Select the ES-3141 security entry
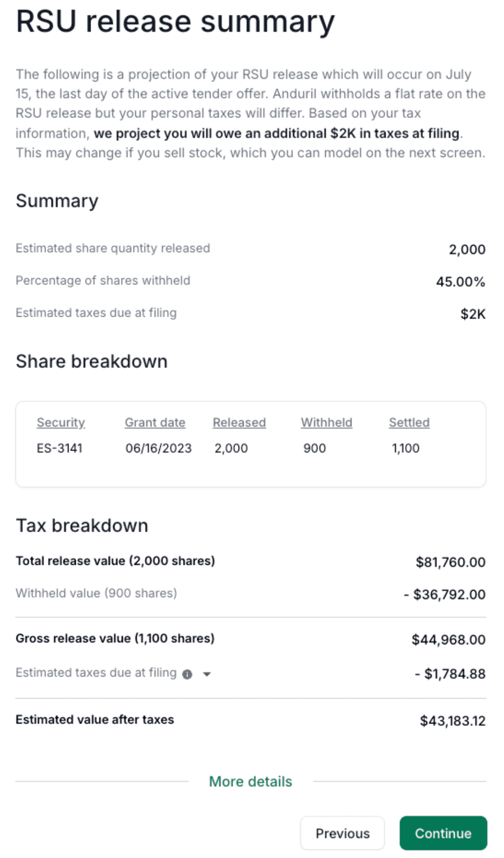The height and width of the screenshot is (858, 504). pyautogui.click(x=59, y=448)
